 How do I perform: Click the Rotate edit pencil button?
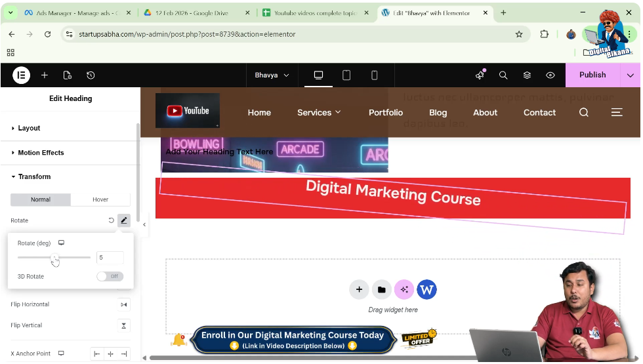[124, 220]
